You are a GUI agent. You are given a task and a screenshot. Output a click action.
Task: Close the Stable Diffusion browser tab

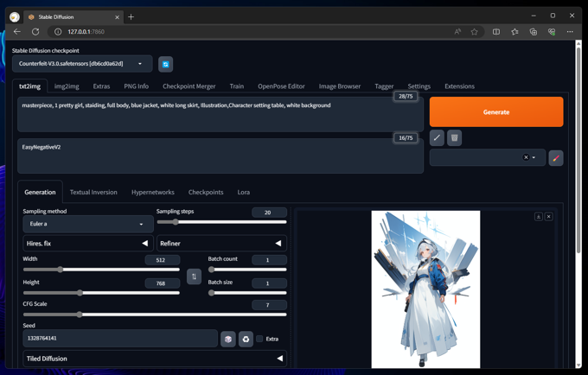point(117,17)
